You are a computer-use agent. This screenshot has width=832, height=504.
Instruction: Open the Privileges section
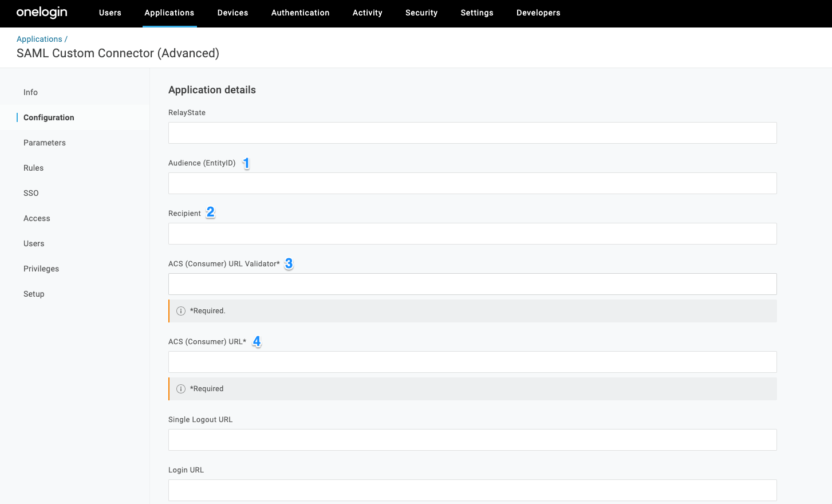[x=41, y=269]
